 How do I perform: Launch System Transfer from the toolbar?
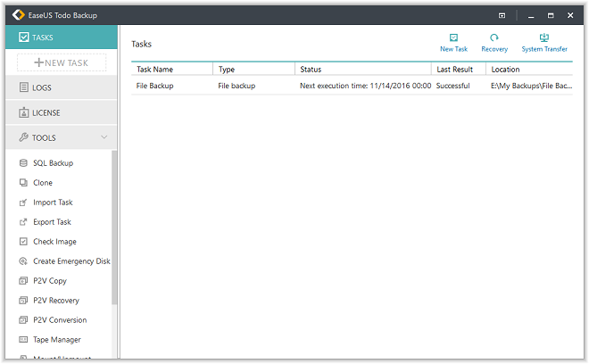544,38
